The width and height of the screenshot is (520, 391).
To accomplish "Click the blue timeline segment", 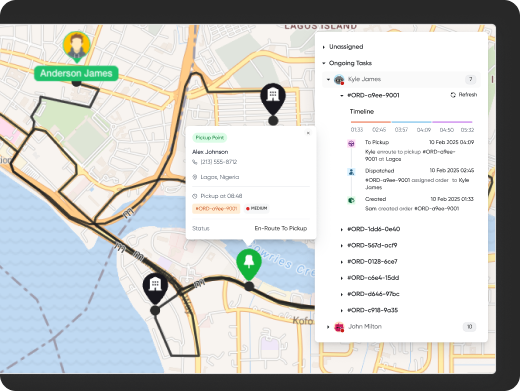I will [411, 122].
